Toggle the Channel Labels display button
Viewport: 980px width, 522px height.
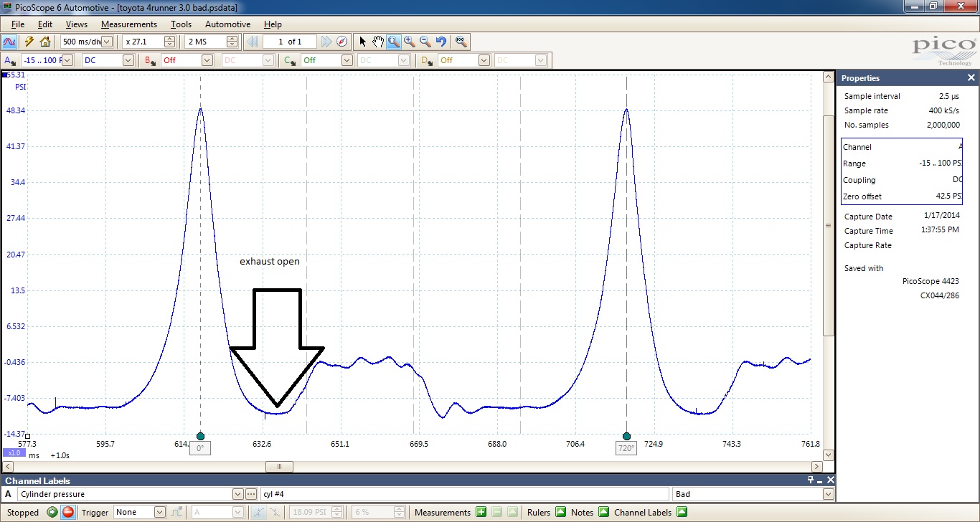click(682, 512)
